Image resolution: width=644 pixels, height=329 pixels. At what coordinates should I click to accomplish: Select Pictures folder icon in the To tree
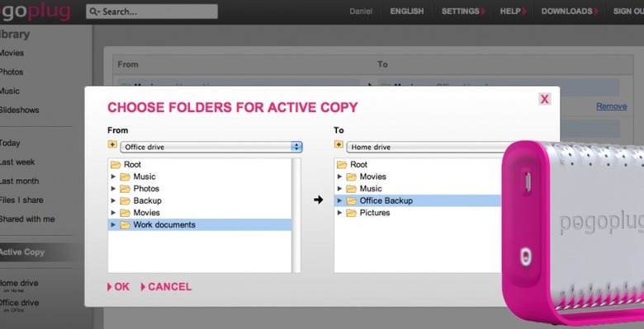(x=351, y=213)
